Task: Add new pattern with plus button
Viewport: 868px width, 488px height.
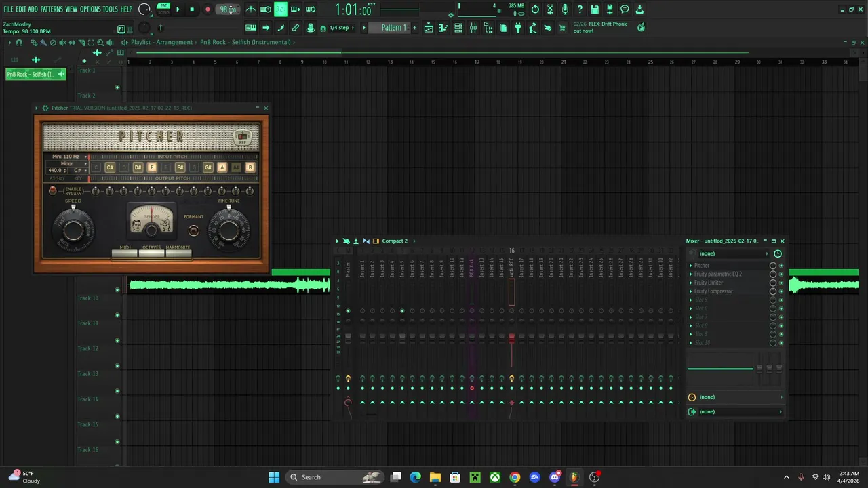Action: point(415,28)
